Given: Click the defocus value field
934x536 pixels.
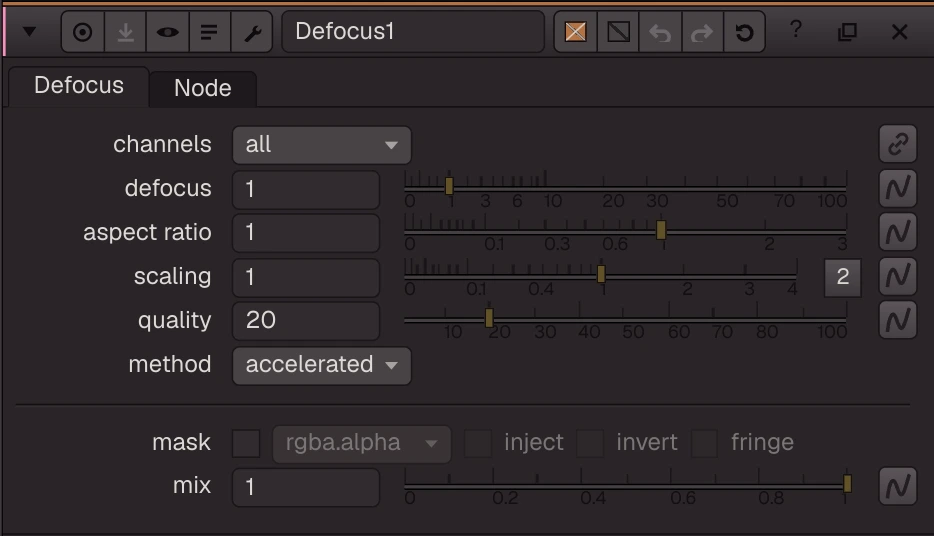Looking at the screenshot, I should [306, 189].
